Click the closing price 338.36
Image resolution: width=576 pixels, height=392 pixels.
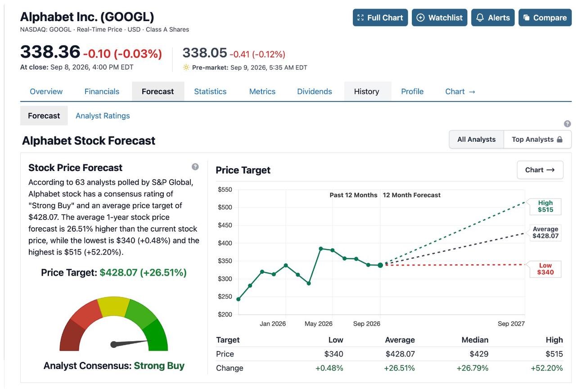coord(50,52)
